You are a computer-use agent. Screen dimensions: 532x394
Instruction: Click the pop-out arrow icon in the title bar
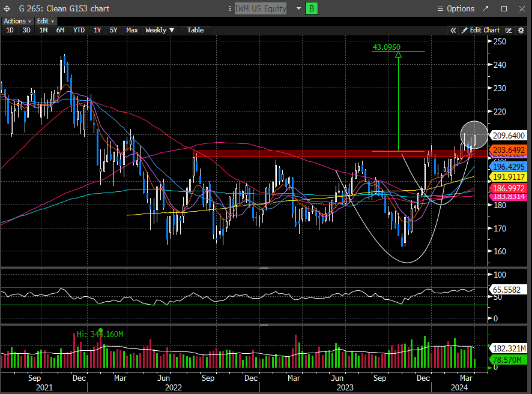[488, 8]
